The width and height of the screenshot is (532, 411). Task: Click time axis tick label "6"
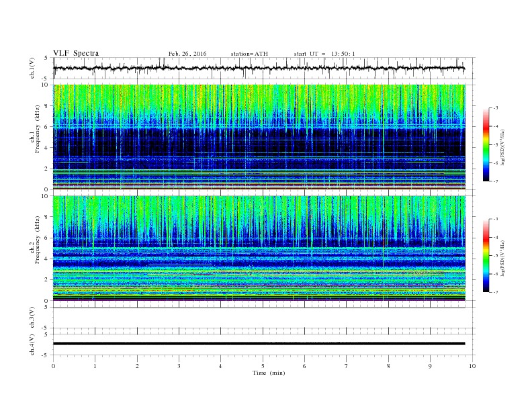(304, 366)
